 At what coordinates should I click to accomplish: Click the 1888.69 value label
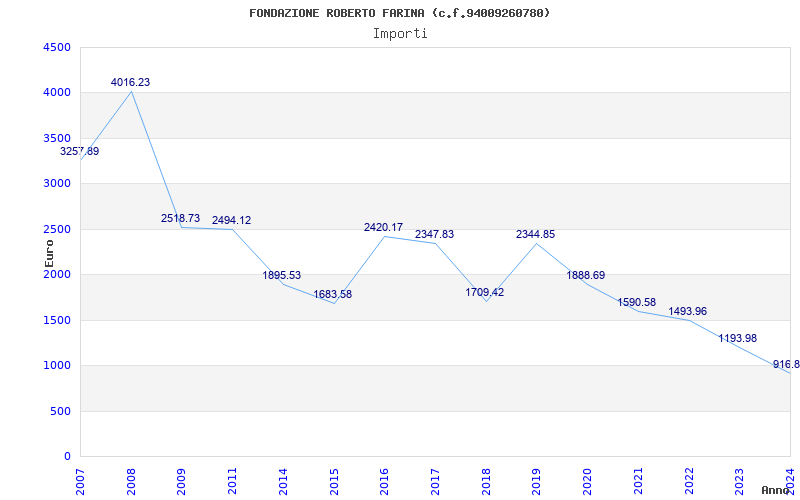click(586, 276)
